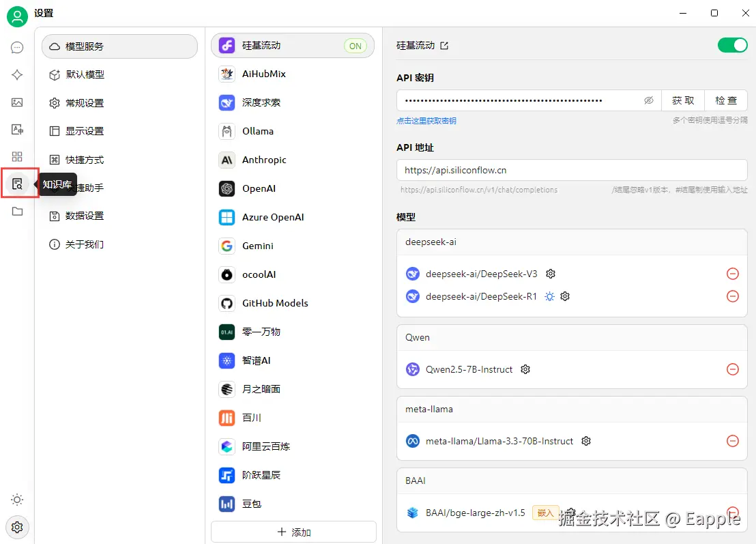Select the GitHub Models provider

coord(293,303)
